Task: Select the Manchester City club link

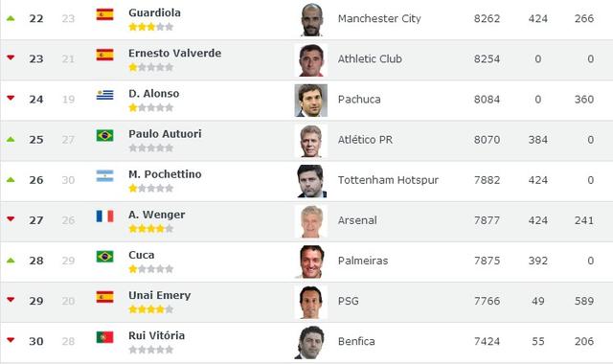Action: click(379, 18)
